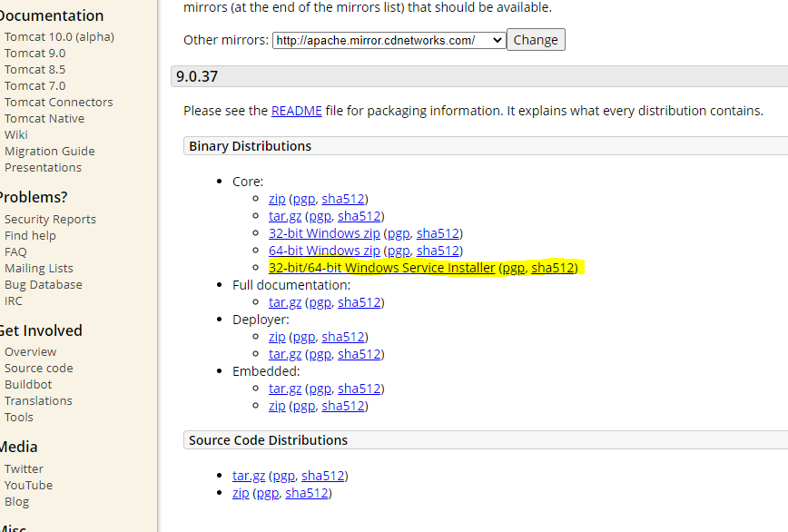This screenshot has width=788, height=532.
Task: View Security Reports
Action: point(50,219)
